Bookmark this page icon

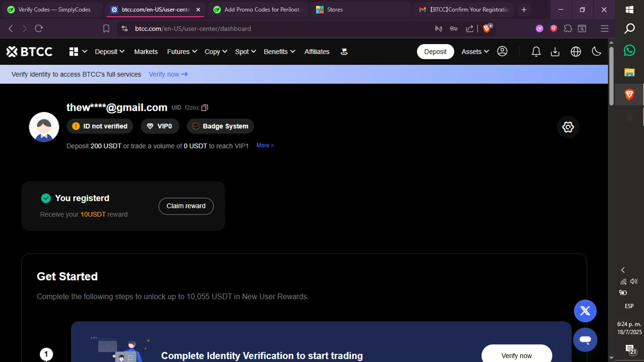106,29
